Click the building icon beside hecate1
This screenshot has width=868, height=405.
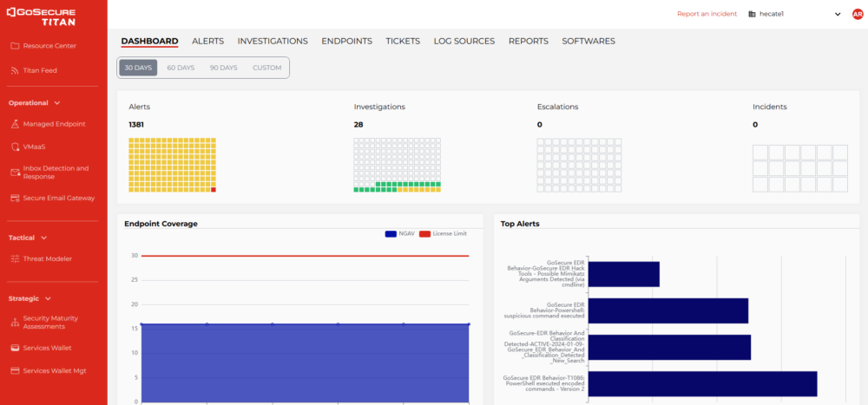[x=752, y=15]
